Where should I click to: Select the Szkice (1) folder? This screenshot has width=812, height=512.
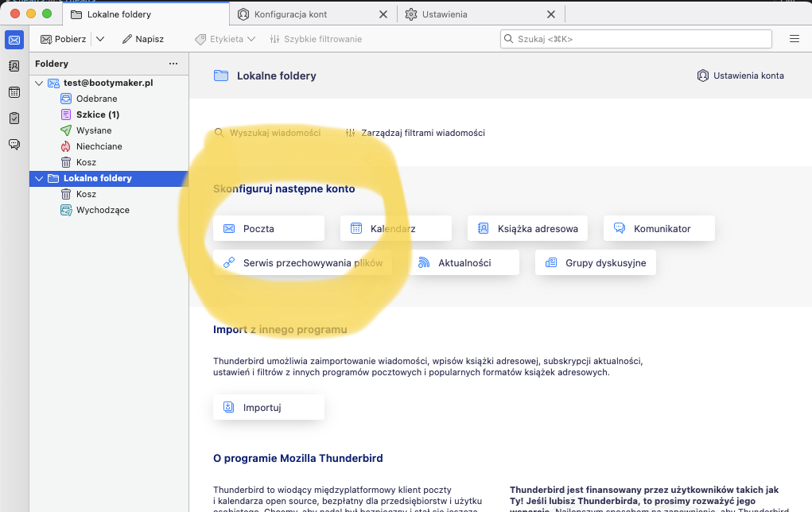pyautogui.click(x=97, y=114)
